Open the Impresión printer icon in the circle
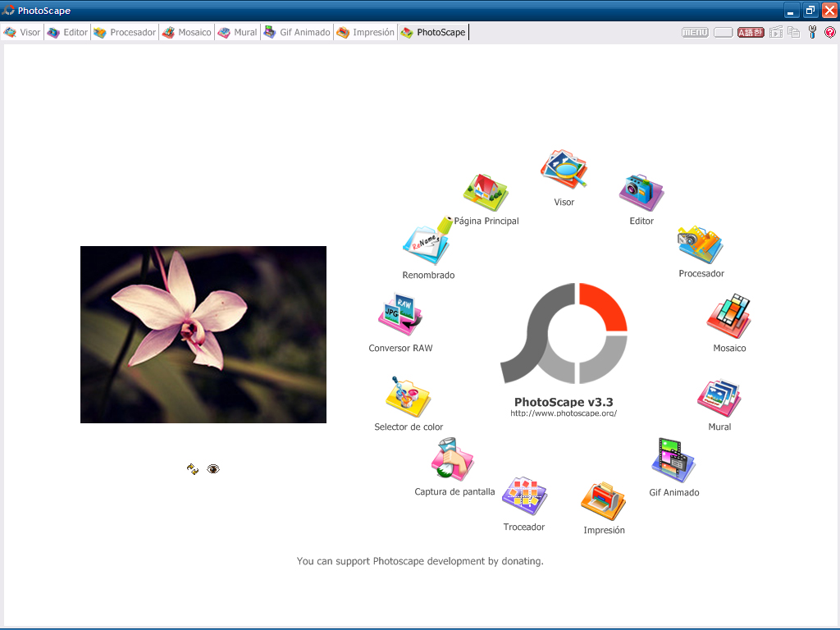The image size is (840, 630). (x=603, y=501)
